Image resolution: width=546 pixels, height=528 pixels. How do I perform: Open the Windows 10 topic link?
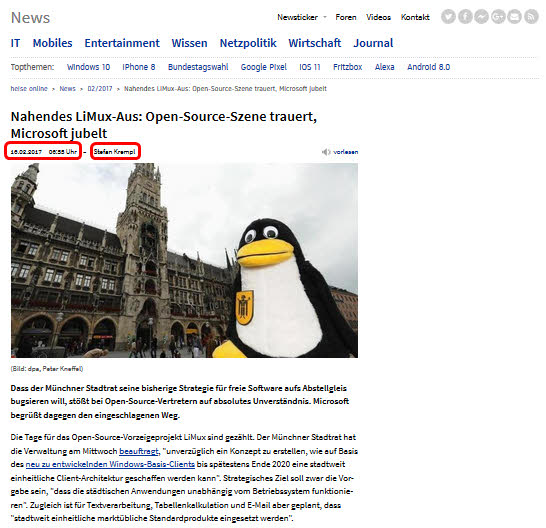[x=88, y=67]
